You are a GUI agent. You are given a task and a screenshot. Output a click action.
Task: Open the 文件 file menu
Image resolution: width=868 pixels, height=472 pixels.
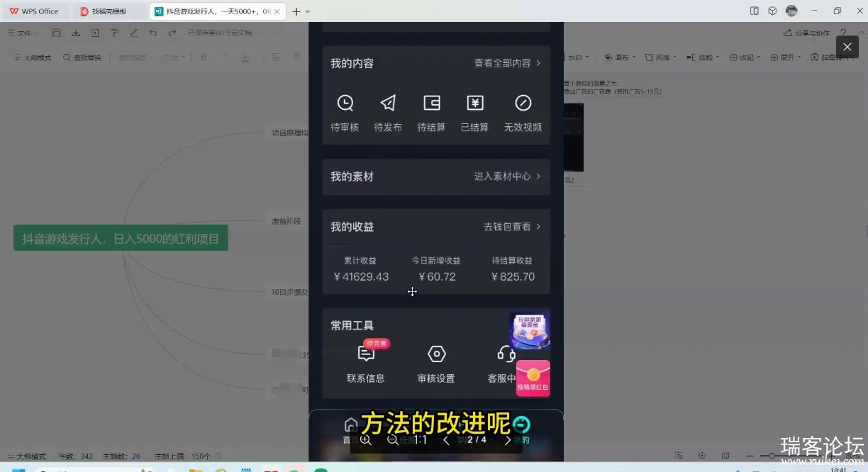pos(24,33)
